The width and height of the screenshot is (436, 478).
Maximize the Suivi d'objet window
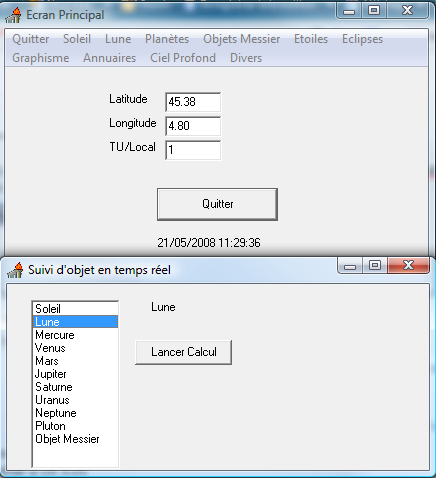pos(375,265)
